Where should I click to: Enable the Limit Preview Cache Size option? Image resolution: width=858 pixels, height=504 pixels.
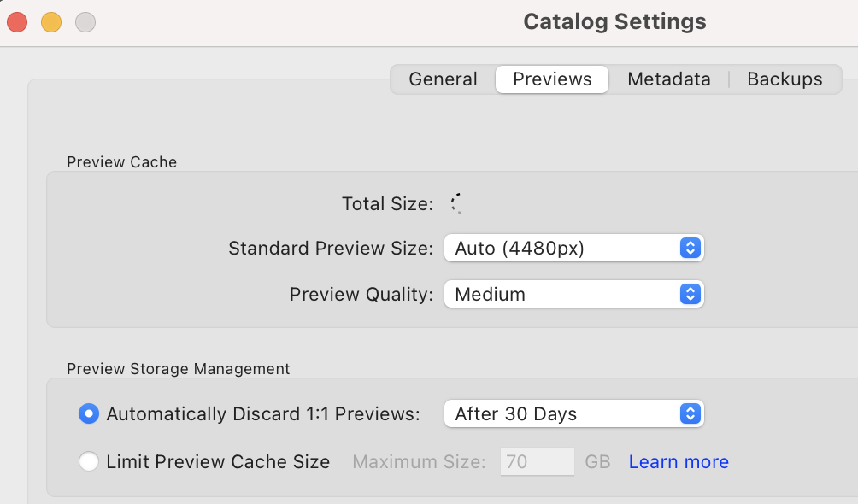point(88,462)
